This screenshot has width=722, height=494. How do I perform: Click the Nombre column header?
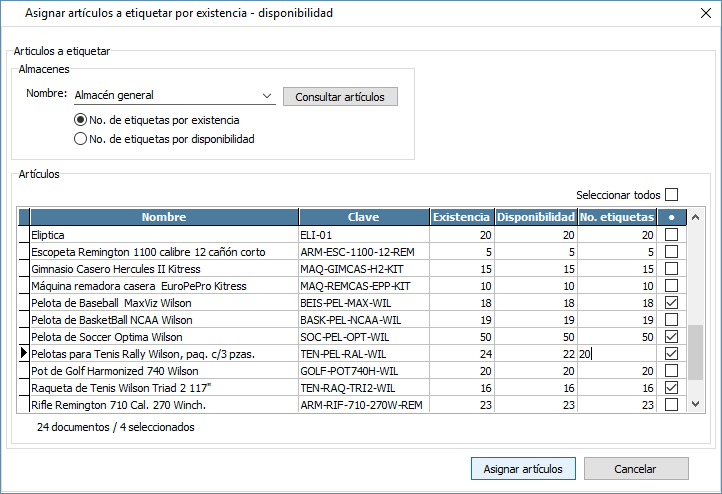(x=164, y=217)
